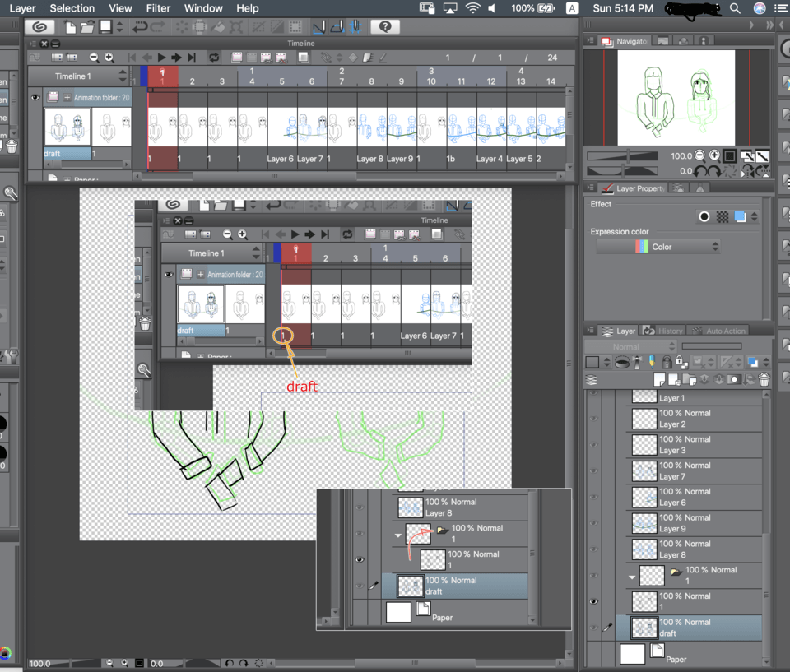Create new raster layer icon

(659, 379)
